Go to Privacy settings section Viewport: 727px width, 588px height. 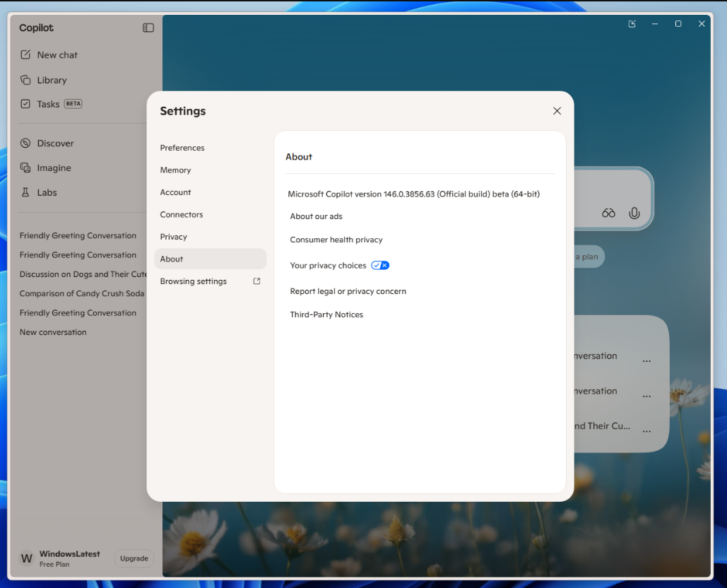(x=210, y=237)
